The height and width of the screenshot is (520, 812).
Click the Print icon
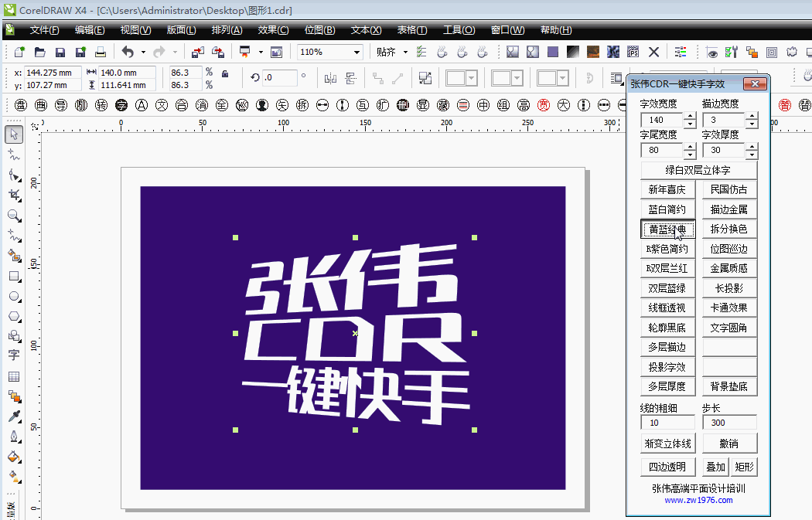tap(101, 52)
